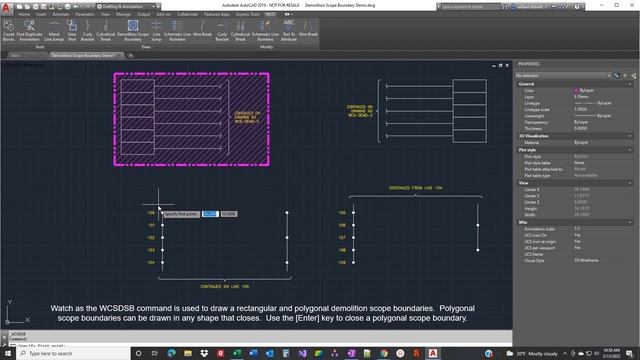Open the Insert ribbon tab

[x=41, y=14]
